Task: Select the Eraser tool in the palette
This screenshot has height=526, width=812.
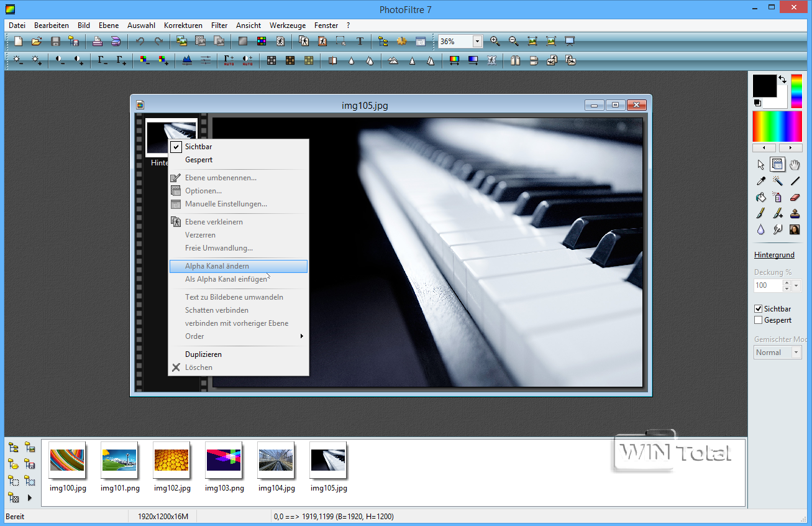Action: tap(795, 197)
